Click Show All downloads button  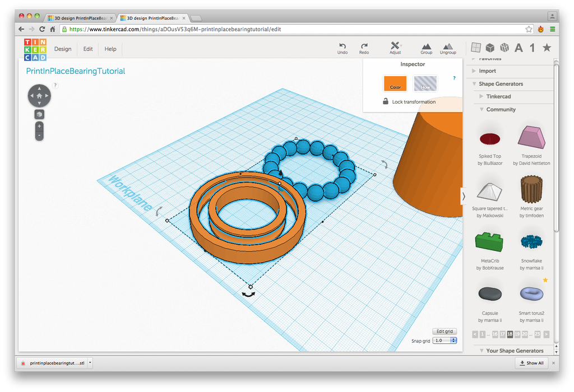click(531, 363)
